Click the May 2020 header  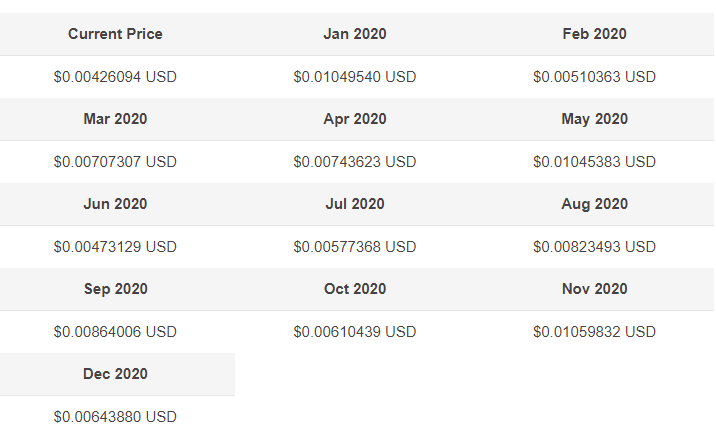pos(594,119)
